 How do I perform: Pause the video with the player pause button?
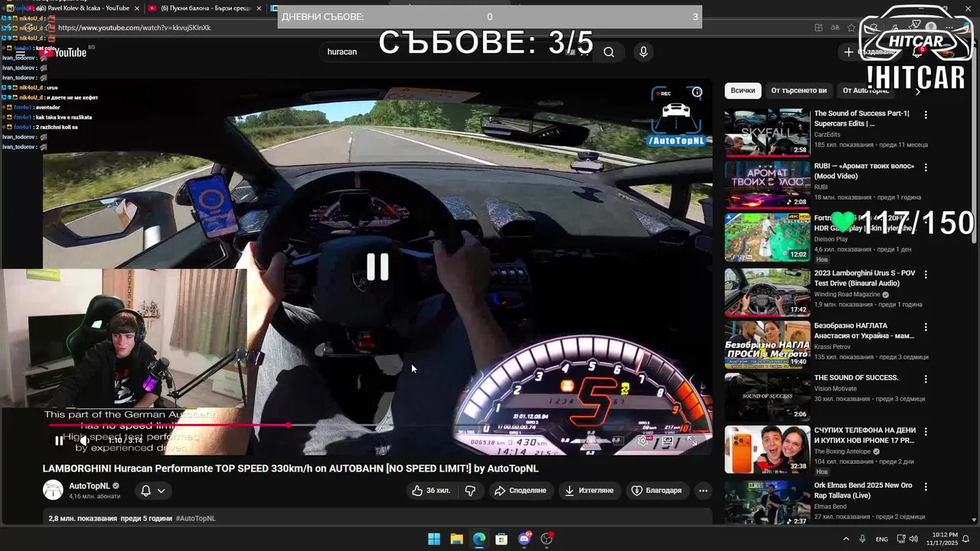[59, 441]
